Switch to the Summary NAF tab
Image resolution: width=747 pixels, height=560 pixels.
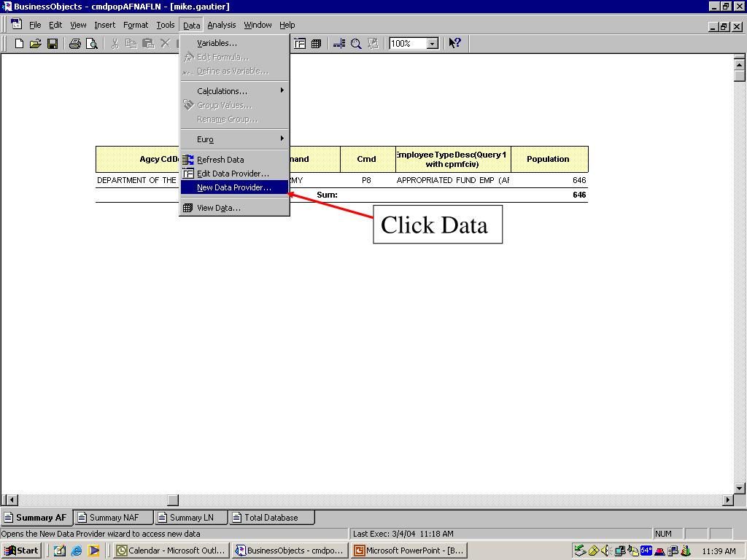tap(114, 518)
